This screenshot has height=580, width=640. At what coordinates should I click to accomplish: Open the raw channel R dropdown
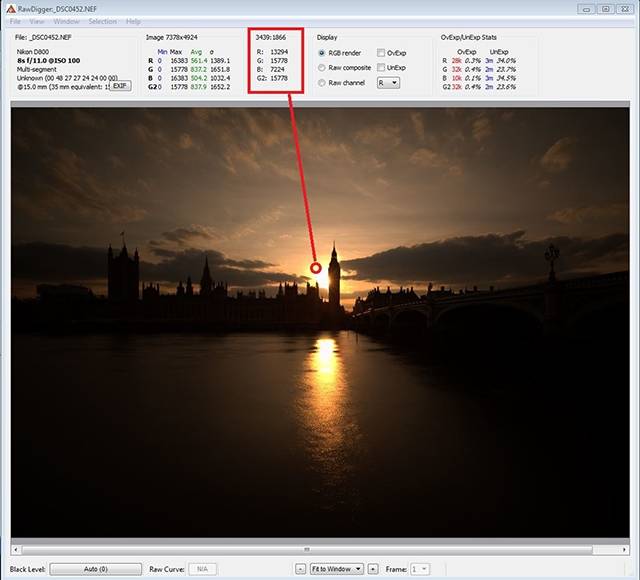click(x=387, y=83)
